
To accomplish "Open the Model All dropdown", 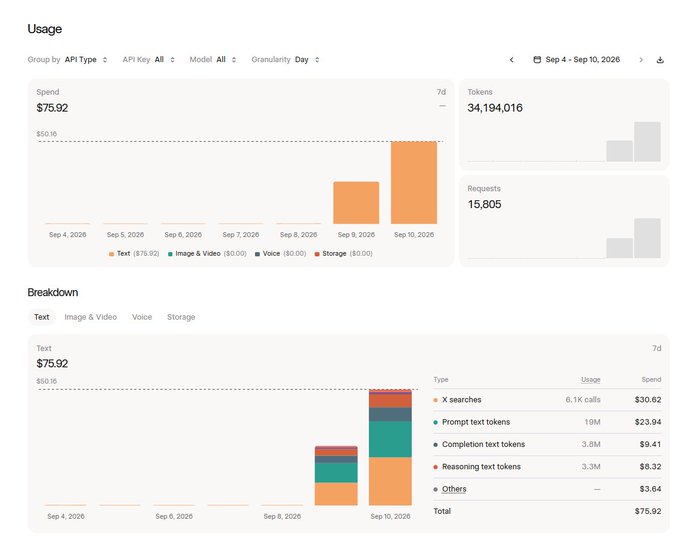I will tap(213, 60).
